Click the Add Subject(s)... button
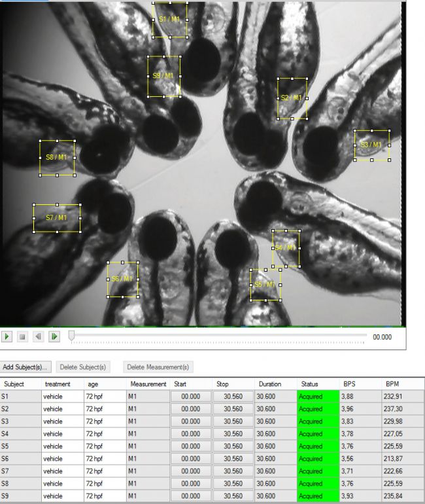This screenshot has width=425, height=504. coord(26,367)
